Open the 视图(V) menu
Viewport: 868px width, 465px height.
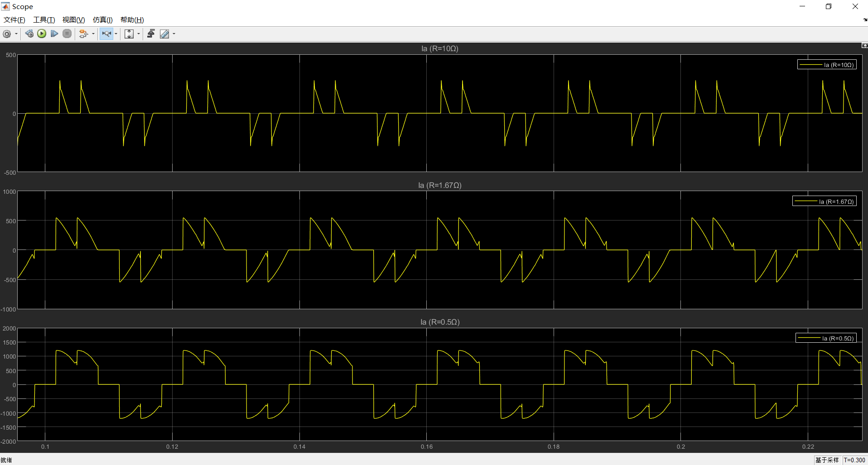[73, 20]
